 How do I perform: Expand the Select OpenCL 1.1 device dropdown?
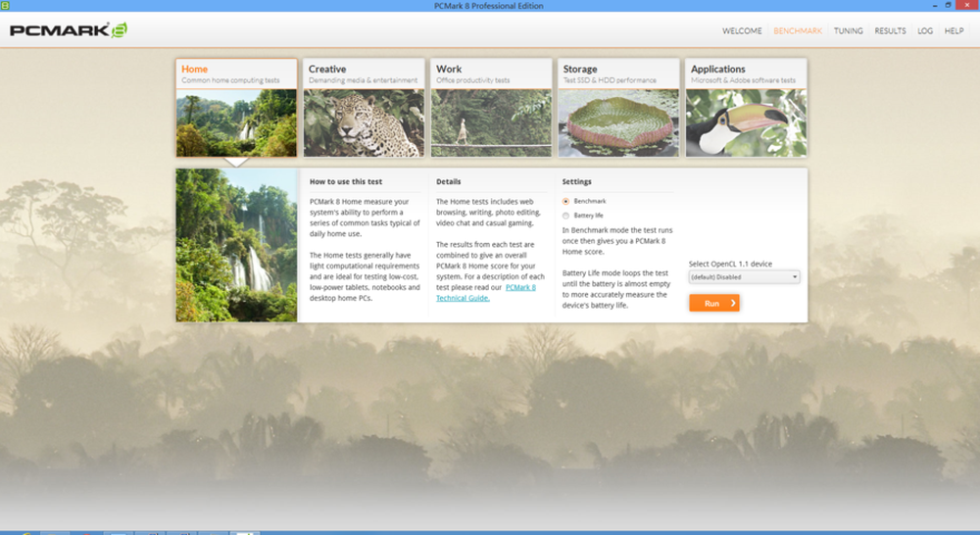tap(744, 277)
